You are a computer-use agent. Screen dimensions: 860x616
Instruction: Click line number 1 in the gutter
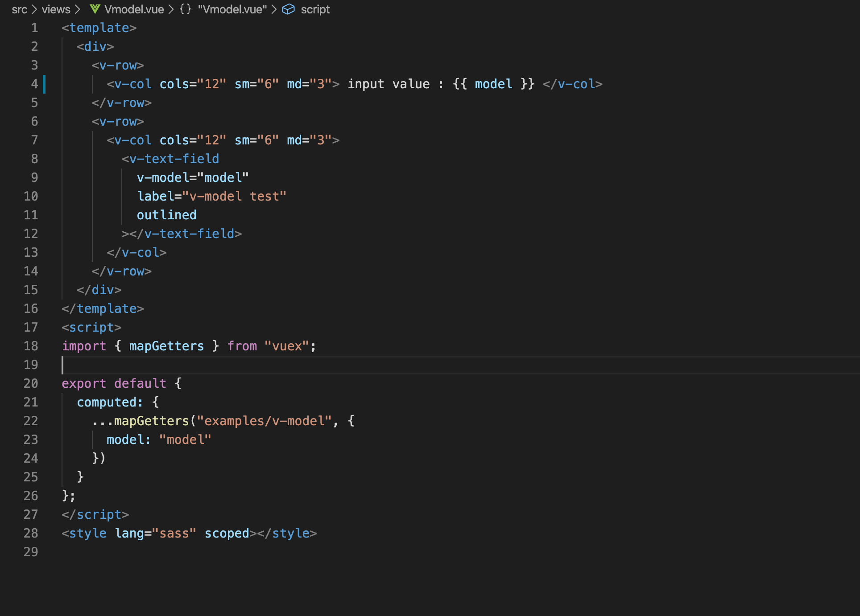tap(34, 28)
